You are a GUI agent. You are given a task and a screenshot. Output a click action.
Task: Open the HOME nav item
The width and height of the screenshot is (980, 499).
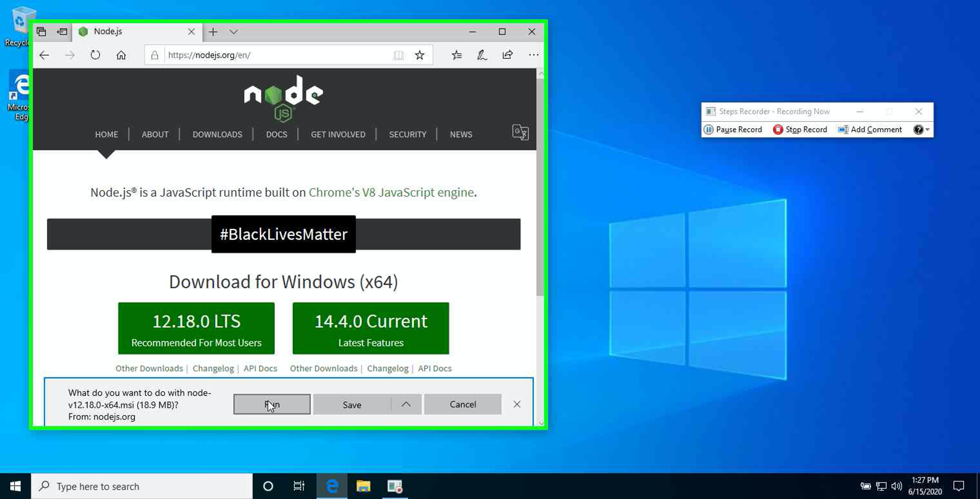[106, 135]
